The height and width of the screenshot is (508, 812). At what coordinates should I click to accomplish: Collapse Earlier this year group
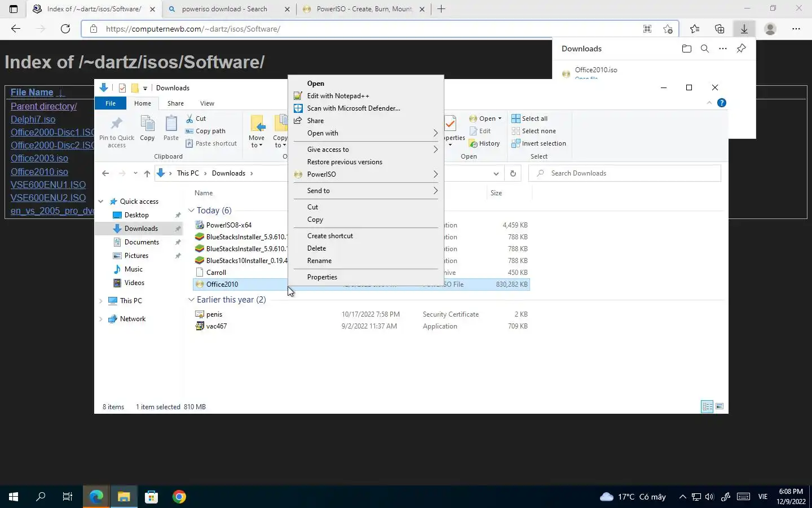(x=191, y=300)
